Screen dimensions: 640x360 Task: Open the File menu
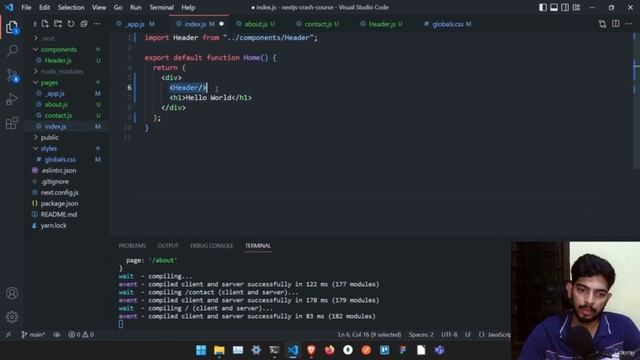click(x=26, y=7)
